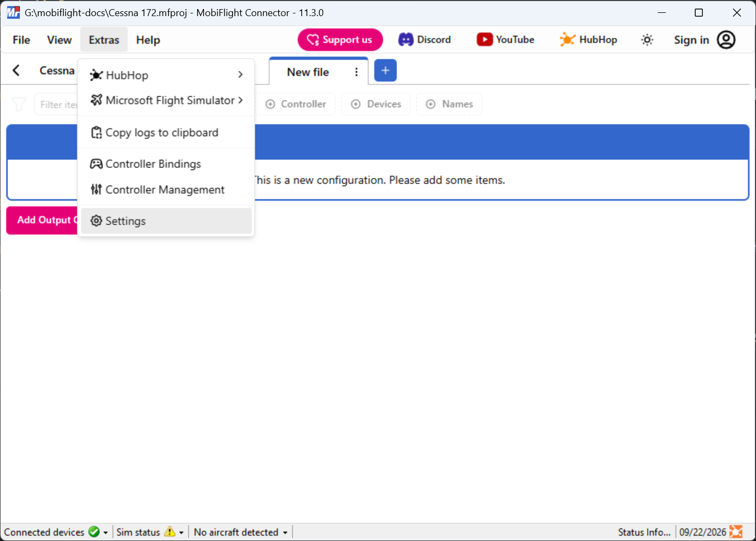Go back using the left chevron
The width and height of the screenshot is (756, 541).
pos(16,70)
